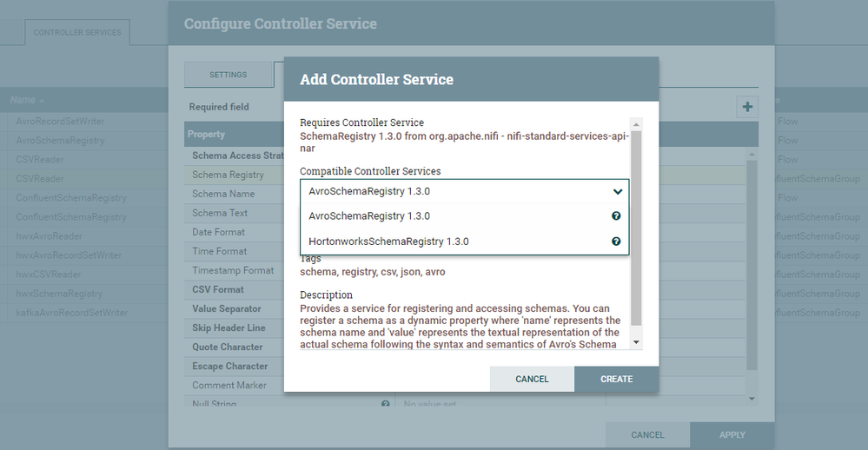Click the property table scroll down arrow
This screenshot has height=450, width=868.
752,399
